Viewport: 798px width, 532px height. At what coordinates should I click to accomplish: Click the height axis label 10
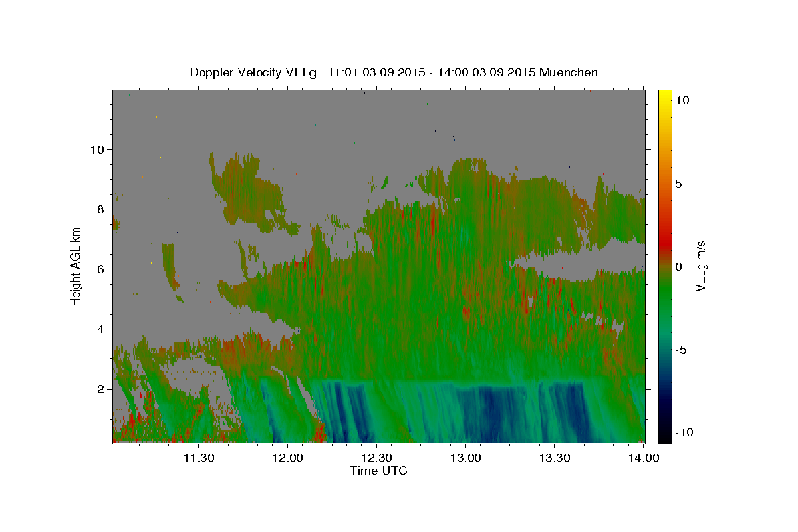(96, 149)
